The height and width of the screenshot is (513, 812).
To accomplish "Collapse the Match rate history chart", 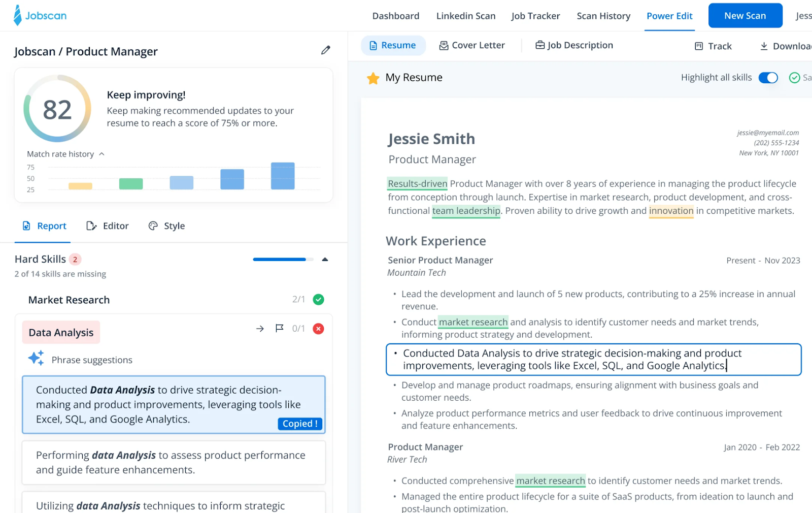I will pos(101,154).
